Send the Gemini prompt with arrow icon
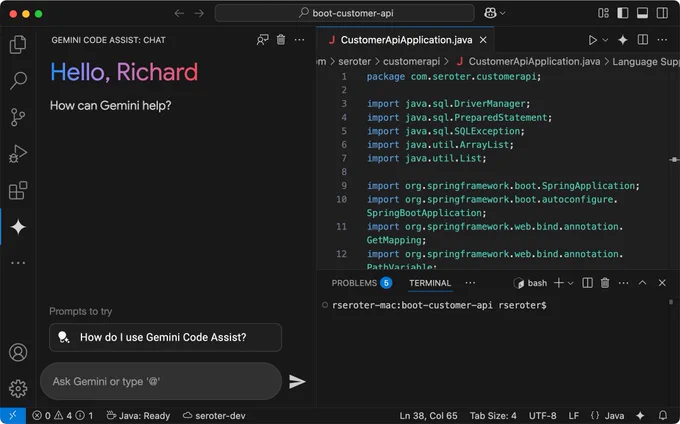680x424 pixels. (297, 382)
